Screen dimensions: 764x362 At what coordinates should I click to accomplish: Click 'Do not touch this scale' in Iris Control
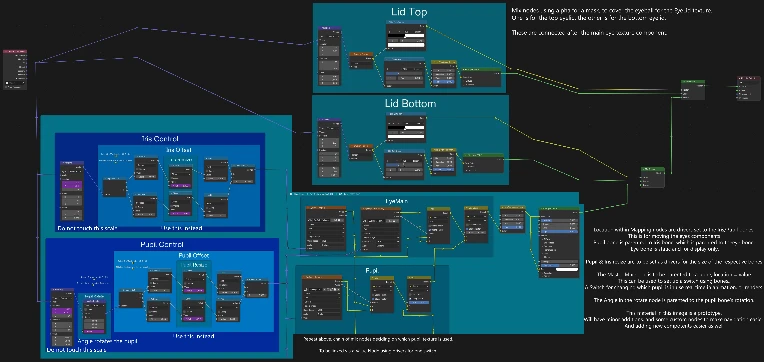[x=87, y=228]
